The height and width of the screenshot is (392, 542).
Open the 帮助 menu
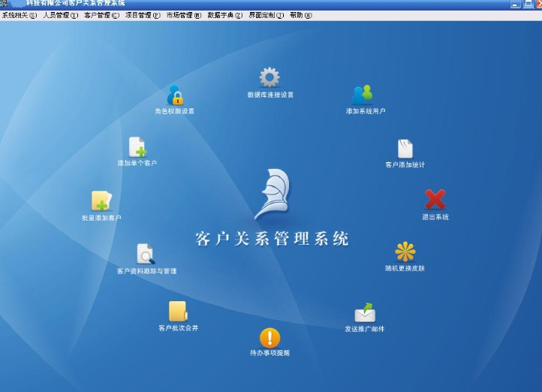pyautogui.click(x=300, y=15)
